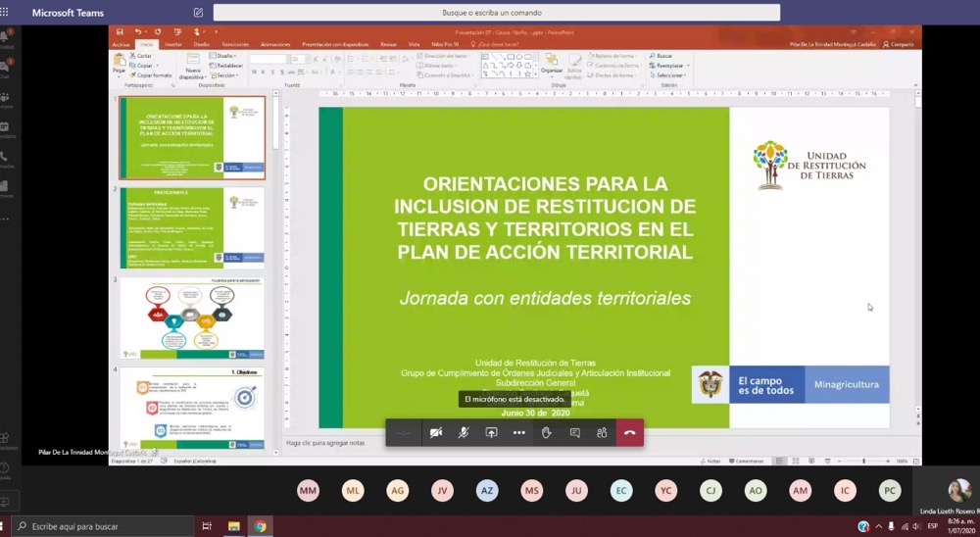980x537 pixels.
Task: Click the Teams command search box
Action: pos(496,13)
